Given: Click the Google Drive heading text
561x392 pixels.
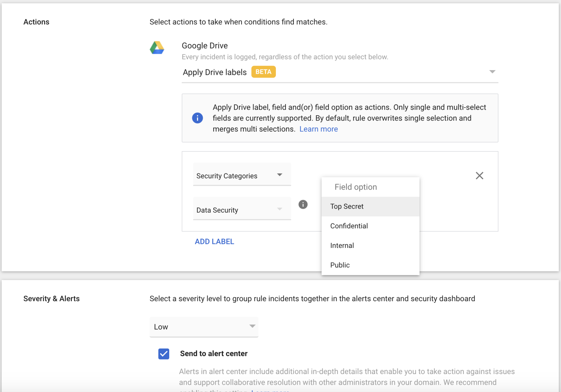Looking at the screenshot, I should click(x=205, y=46).
